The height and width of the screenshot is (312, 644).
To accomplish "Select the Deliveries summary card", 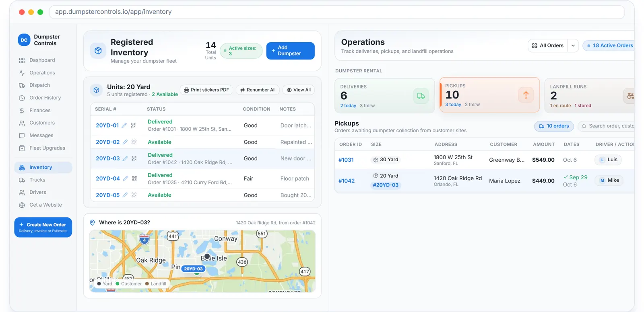I will coord(385,96).
